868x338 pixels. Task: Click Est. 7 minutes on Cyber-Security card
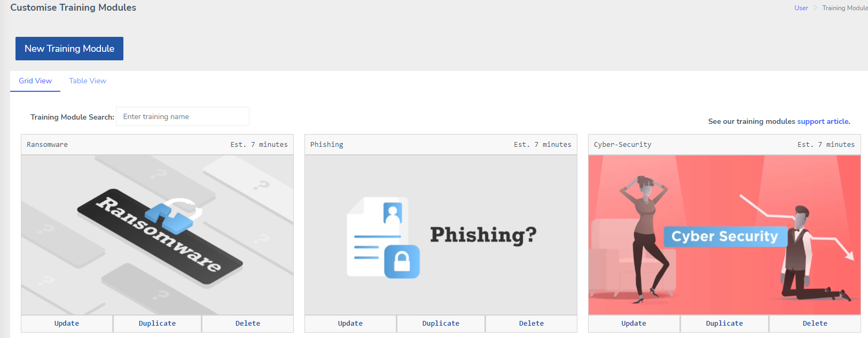826,145
